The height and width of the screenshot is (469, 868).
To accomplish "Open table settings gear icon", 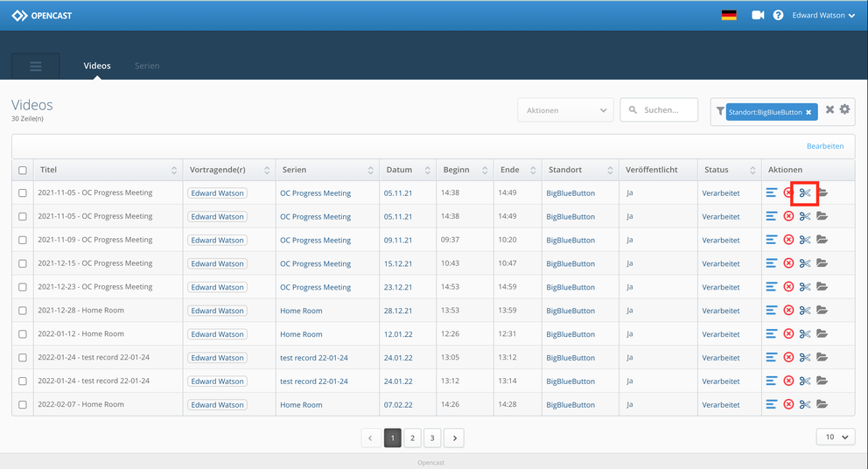I will click(x=844, y=109).
